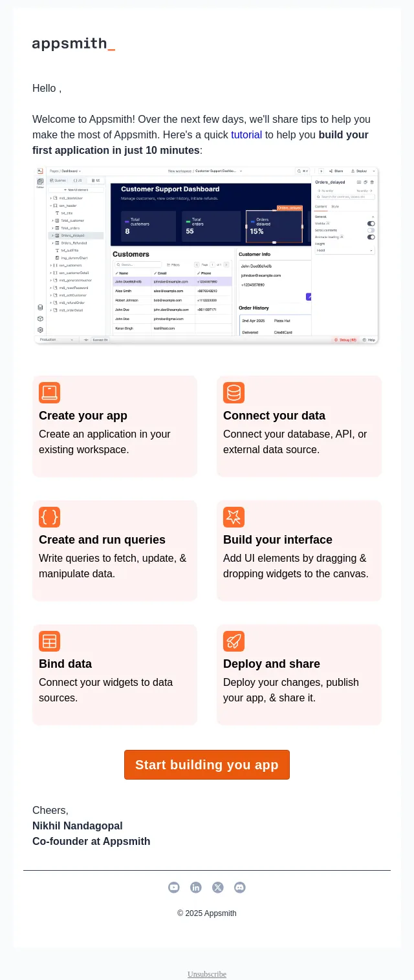Click the Create your app laptop icon

click(x=49, y=392)
